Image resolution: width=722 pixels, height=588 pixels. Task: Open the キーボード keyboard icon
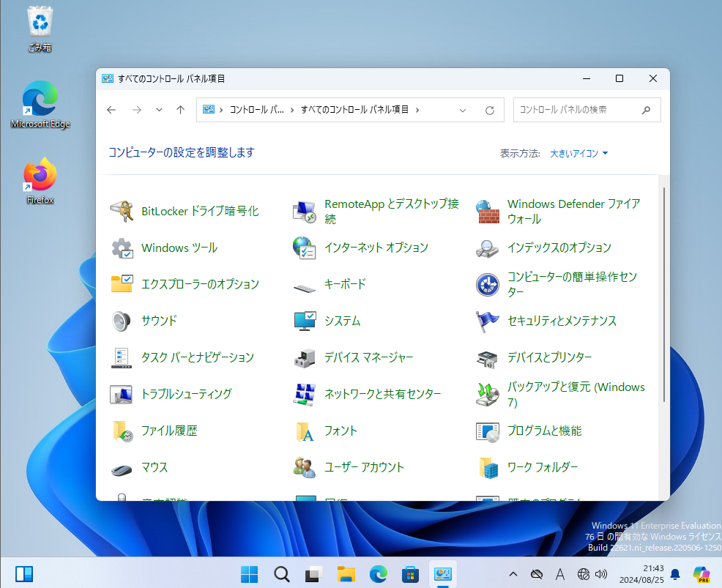tap(305, 288)
